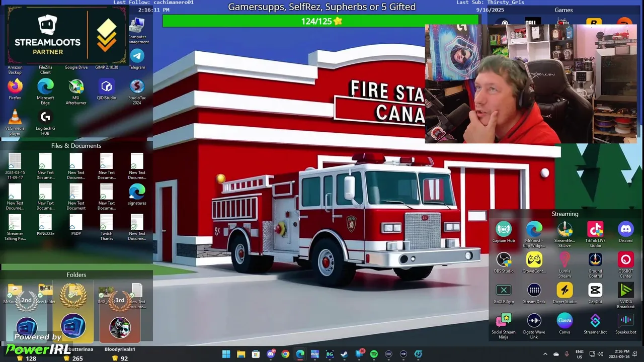Click the Google Drive label
The height and width of the screenshot is (362, 644).
76,67
